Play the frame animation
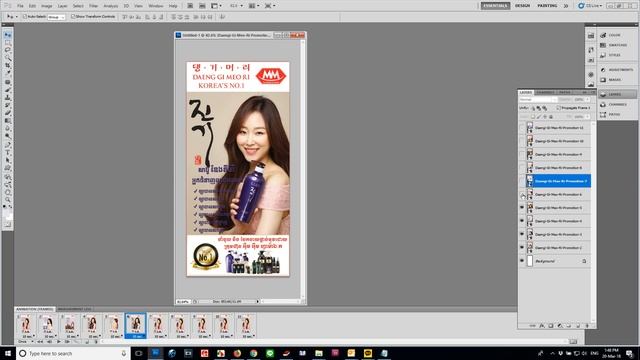The height and width of the screenshot is (360, 640). tap(59, 342)
